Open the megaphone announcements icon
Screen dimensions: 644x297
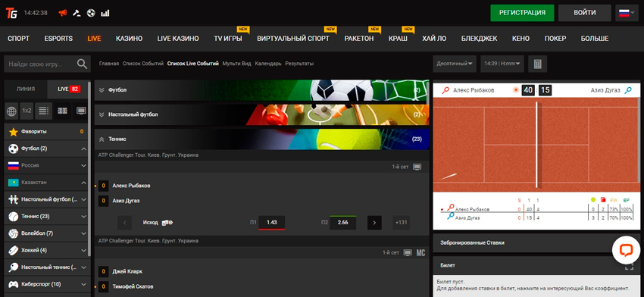(x=62, y=13)
